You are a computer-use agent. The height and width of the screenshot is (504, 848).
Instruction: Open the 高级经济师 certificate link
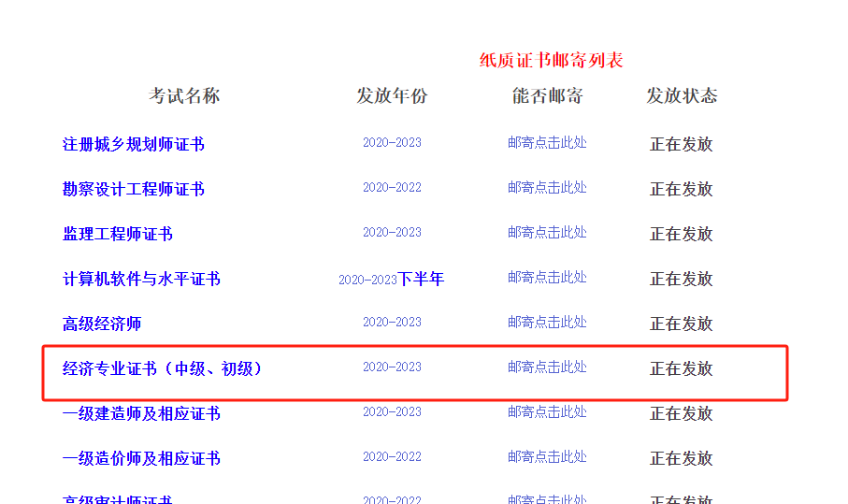coord(101,324)
